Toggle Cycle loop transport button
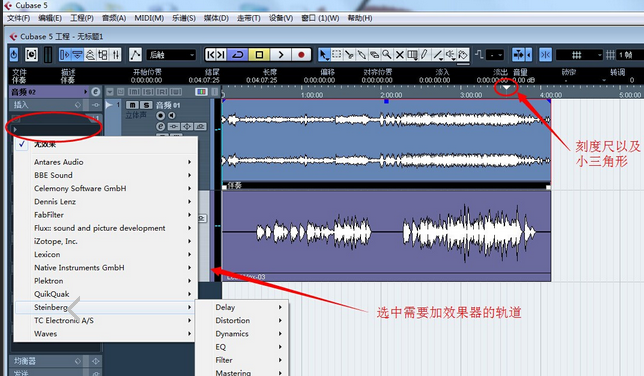644x376 pixels. pos(237,55)
